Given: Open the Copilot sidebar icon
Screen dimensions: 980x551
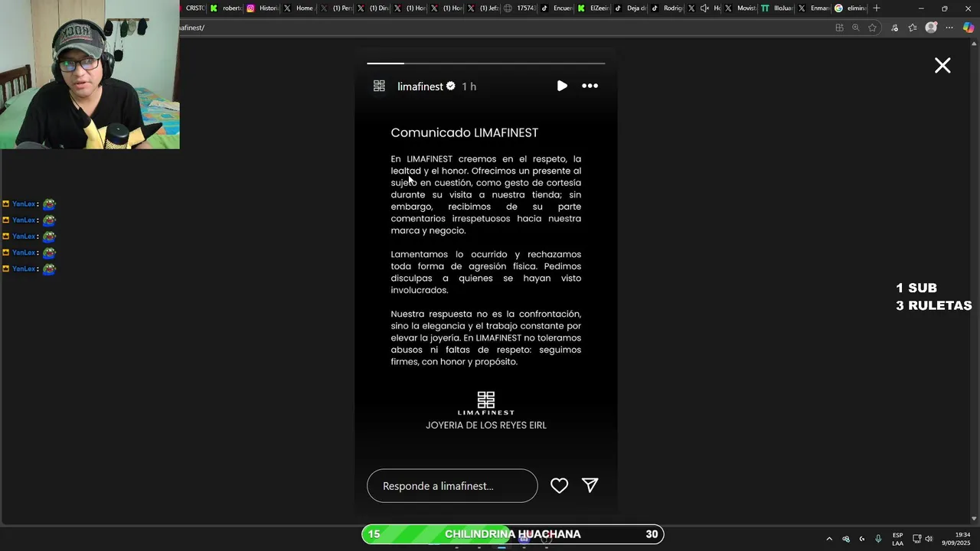Looking at the screenshot, I should point(969,28).
